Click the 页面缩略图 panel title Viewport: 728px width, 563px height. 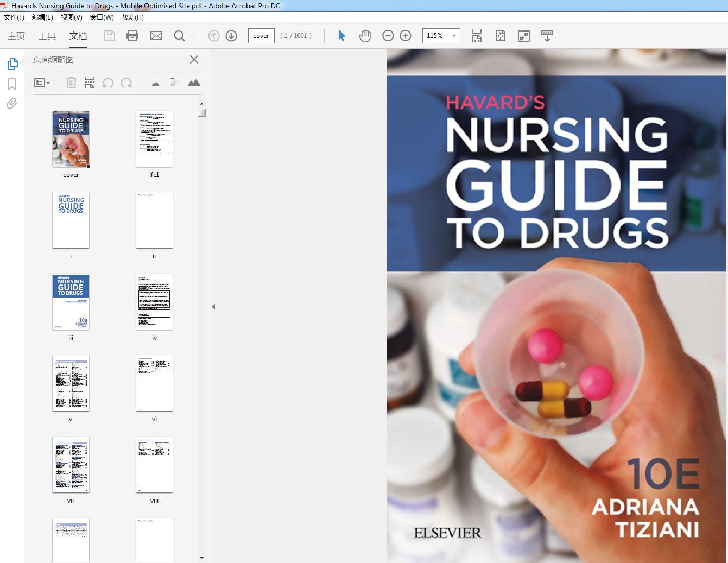click(53, 59)
